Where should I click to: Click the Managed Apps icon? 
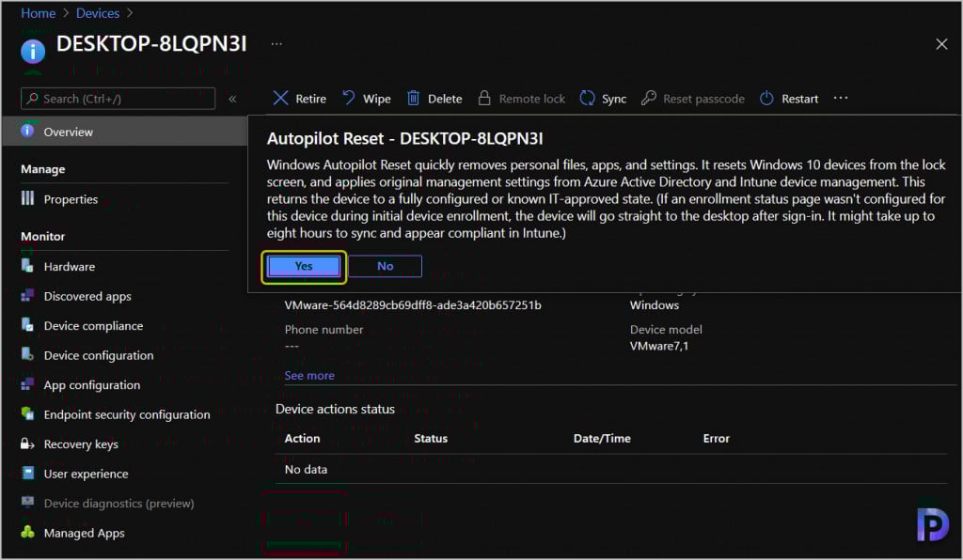click(x=27, y=532)
